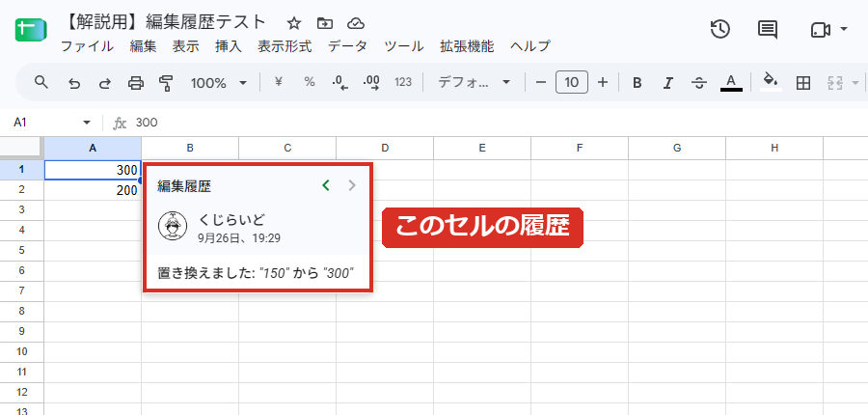Open the データ menu

pos(347,46)
